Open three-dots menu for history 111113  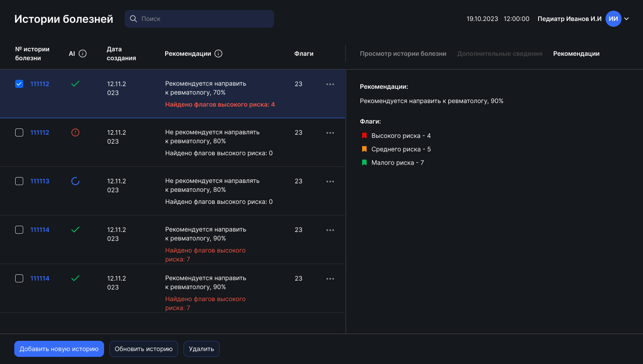point(330,182)
